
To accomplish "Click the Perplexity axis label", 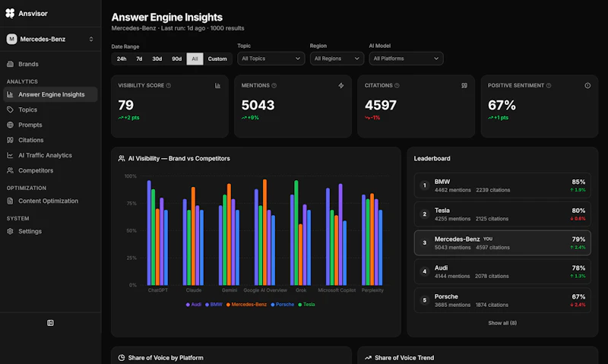I will 372,290.
